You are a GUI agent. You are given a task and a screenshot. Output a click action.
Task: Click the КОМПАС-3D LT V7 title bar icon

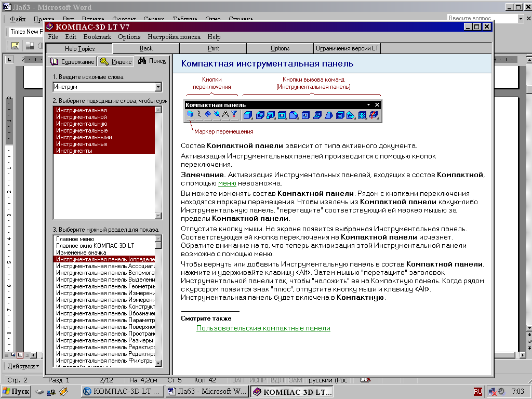[x=50, y=26]
